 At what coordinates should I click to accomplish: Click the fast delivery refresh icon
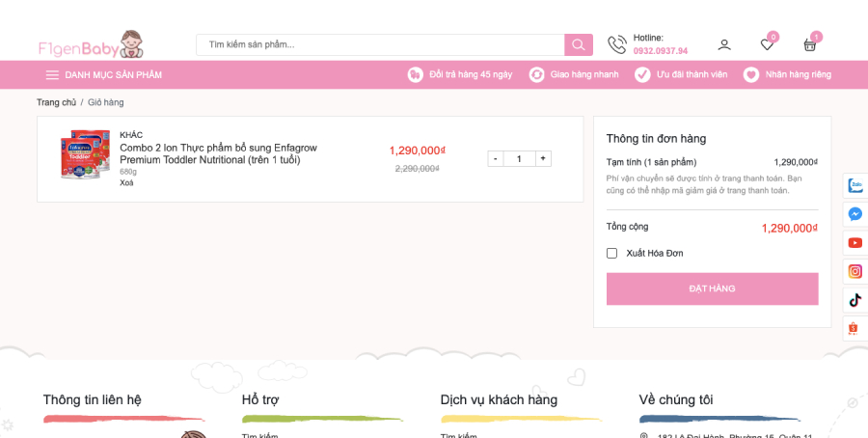[536, 74]
